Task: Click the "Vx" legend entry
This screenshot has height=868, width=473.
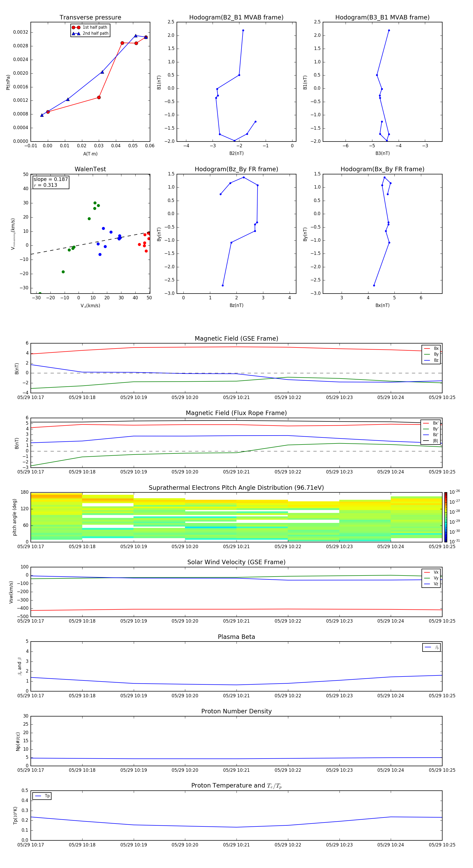Action: (431, 572)
